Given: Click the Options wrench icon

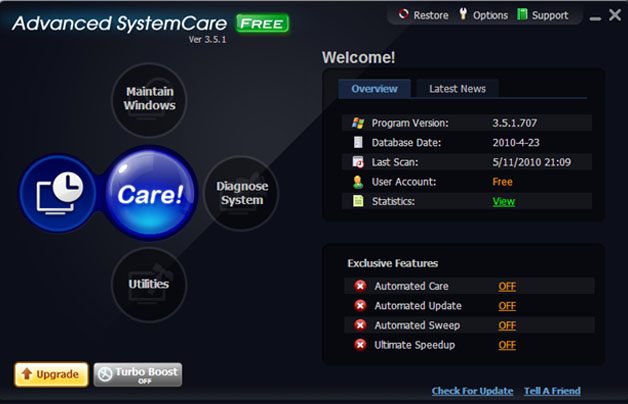Looking at the screenshot, I should coord(463,14).
